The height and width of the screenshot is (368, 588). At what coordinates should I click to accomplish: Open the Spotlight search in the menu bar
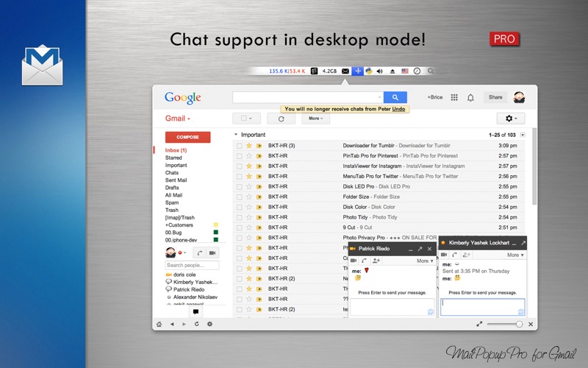(x=431, y=71)
